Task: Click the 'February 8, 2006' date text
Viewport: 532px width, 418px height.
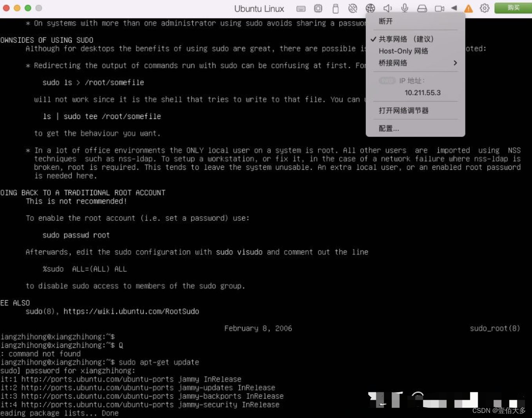Action: click(258, 328)
